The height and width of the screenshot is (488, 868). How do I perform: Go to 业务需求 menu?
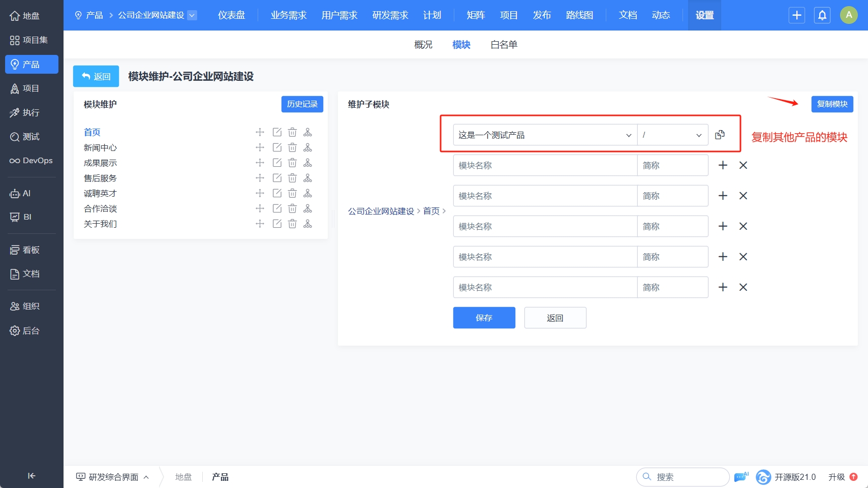pyautogui.click(x=289, y=15)
